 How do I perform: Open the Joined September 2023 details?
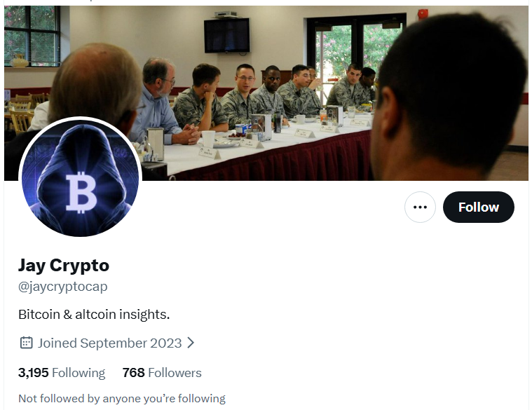click(109, 343)
